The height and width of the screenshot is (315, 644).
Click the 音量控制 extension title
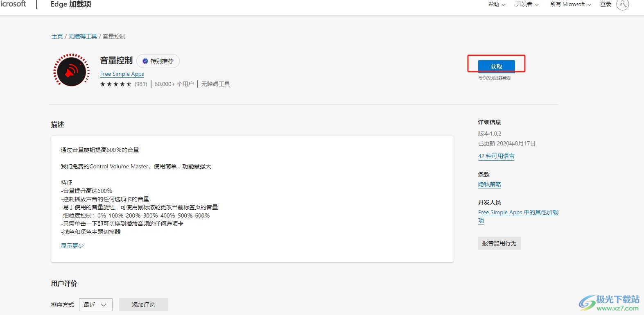117,61
